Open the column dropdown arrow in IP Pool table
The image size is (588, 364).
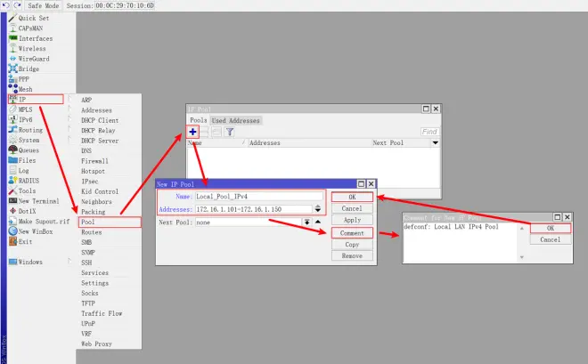point(435,142)
